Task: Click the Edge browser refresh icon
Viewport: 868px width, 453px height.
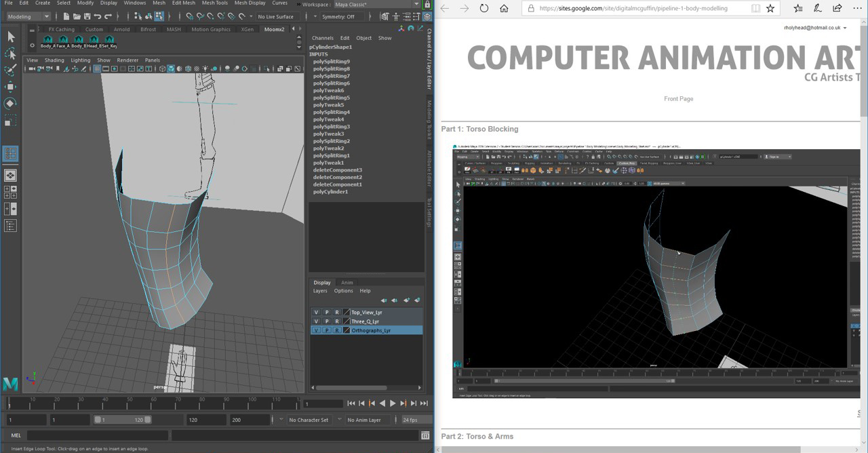Action: (x=484, y=8)
